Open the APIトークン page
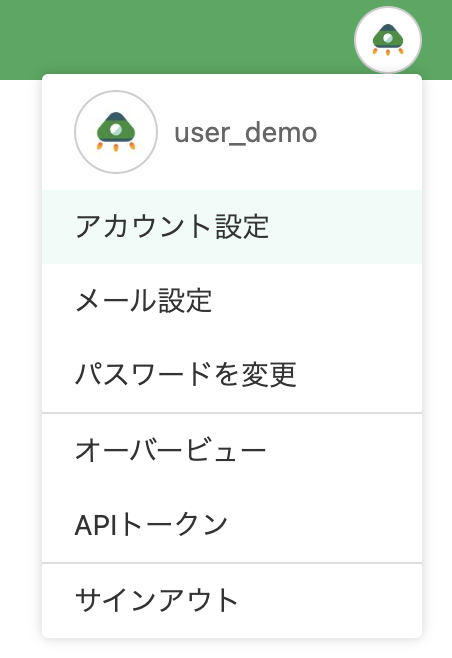This screenshot has height=658, width=452. pyautogui.click(x=232, y=525)
